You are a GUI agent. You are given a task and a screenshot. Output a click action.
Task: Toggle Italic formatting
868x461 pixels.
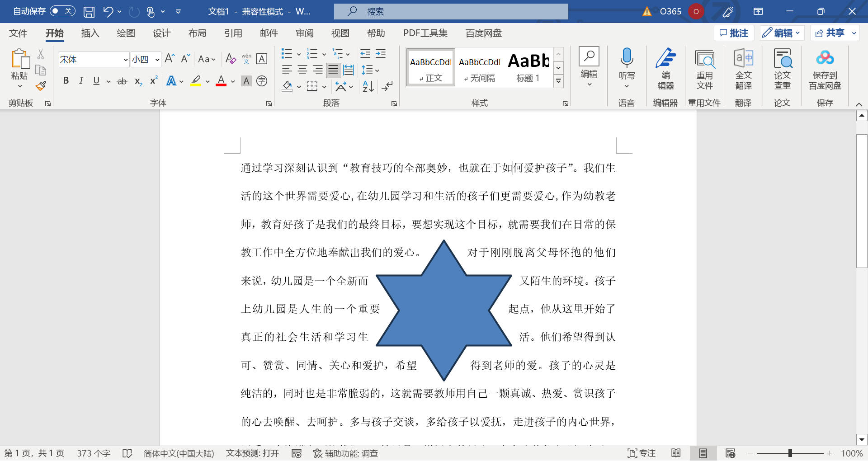click(x=81, y=81)
